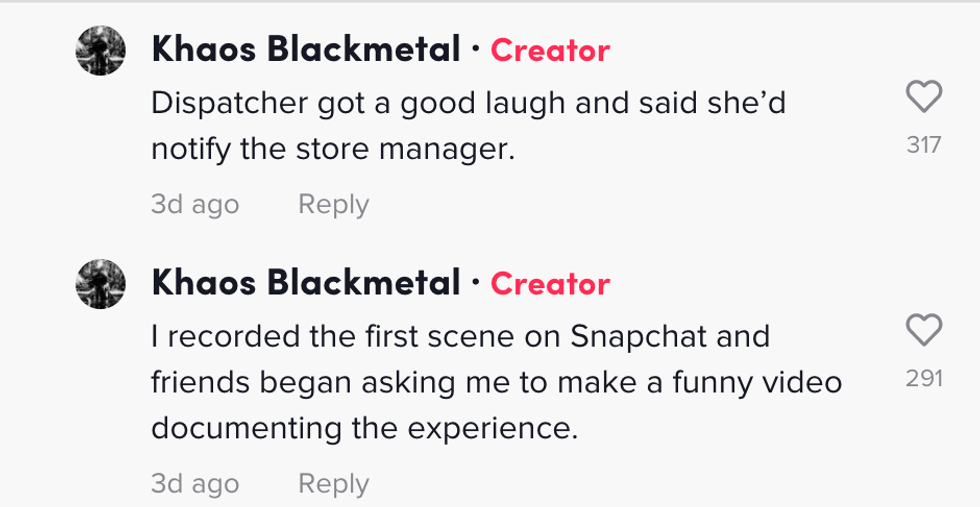This screenshot has height=507, width=980.
Task: Click the 317 like count
Action: tap(923, 145)
